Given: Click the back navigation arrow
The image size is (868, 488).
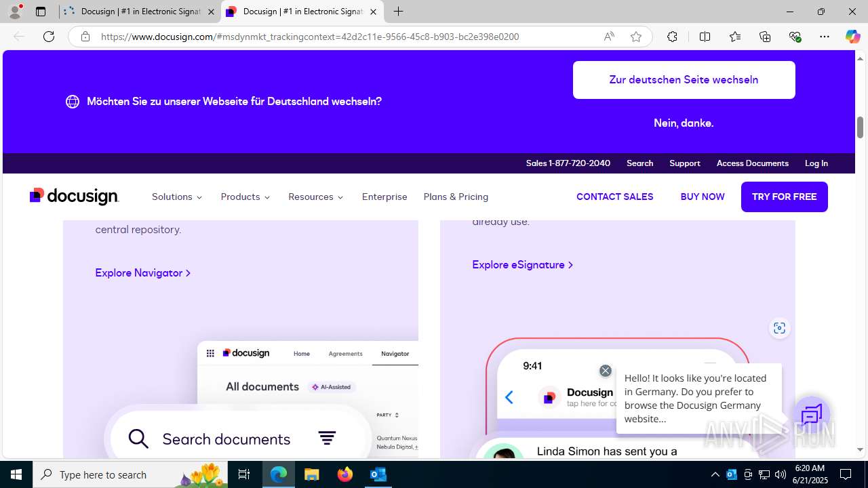Looking at the screenshot, I should [19, 37].
